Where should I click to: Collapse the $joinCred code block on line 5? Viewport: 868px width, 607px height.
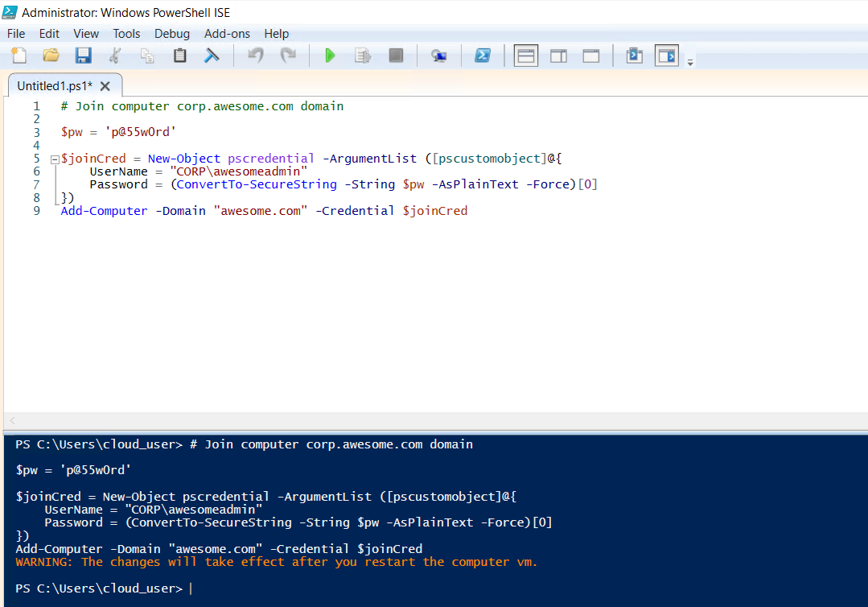pyautogui.click(x=55, y=159)
